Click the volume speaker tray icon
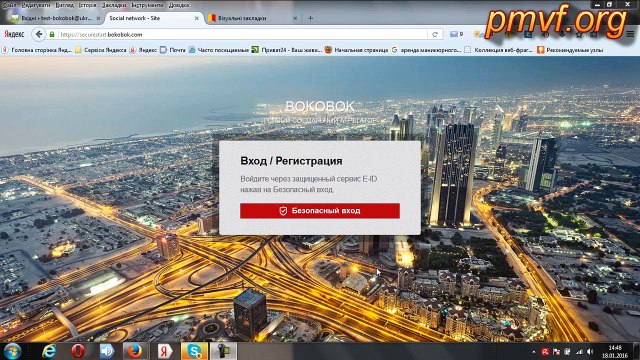This screenshot has width=640, height=360. [x=590, y=351]
